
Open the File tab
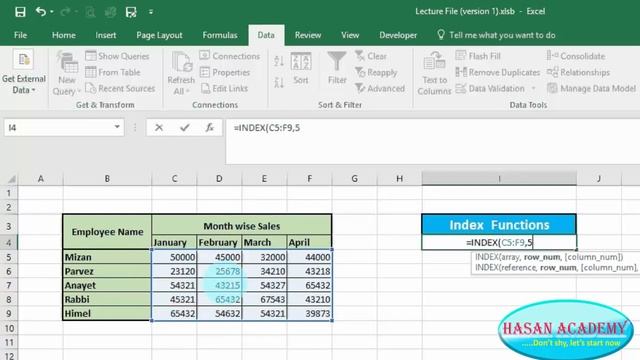[20, 35]
